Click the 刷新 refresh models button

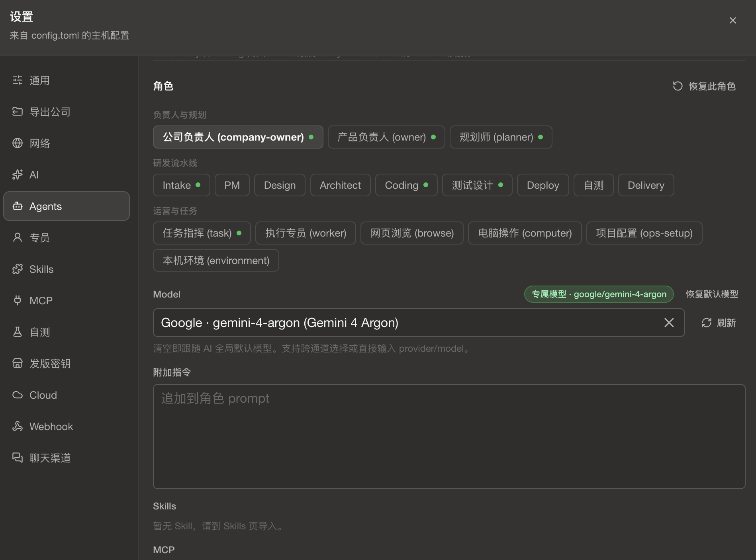[718, 323]
